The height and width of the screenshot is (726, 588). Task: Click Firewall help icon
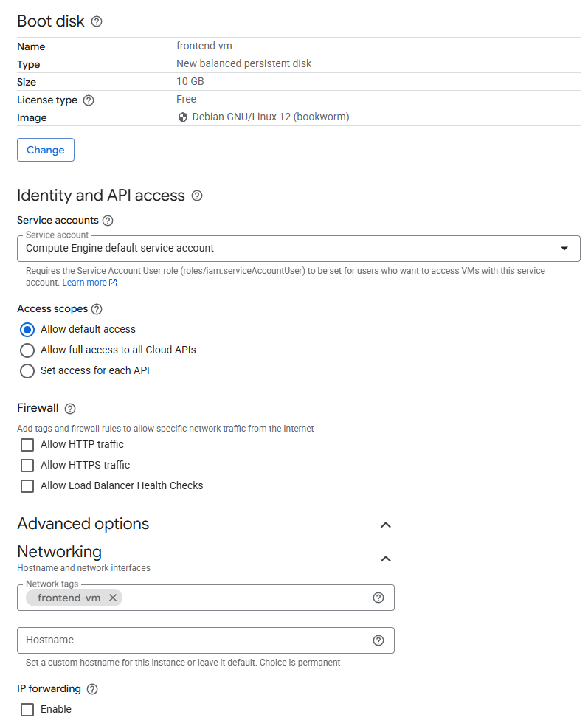point(70,409)
